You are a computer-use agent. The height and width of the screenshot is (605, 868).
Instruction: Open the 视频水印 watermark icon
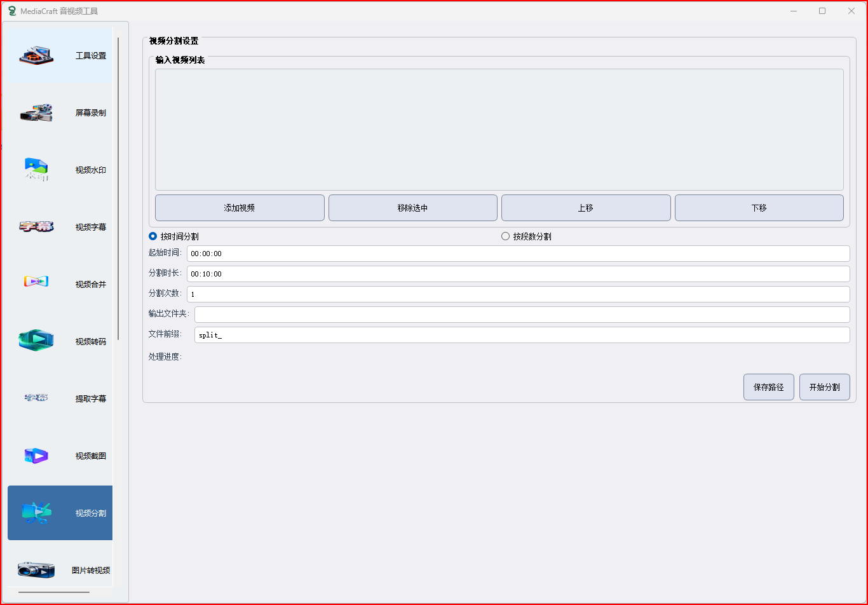point(36,170)
